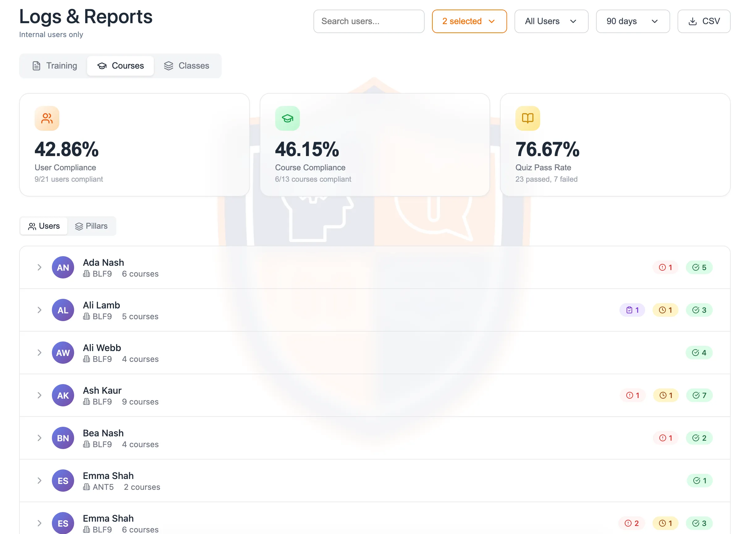The width and height of the screenshot is (756, 534).
Task: Switch to the Training tab
Action: (x=55, y=66)
